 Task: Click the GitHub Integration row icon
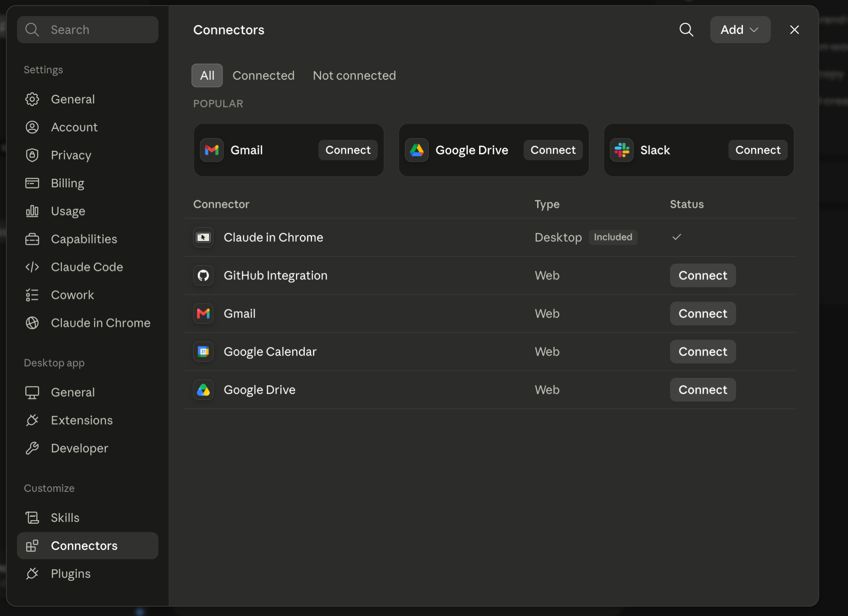point(203,276)
